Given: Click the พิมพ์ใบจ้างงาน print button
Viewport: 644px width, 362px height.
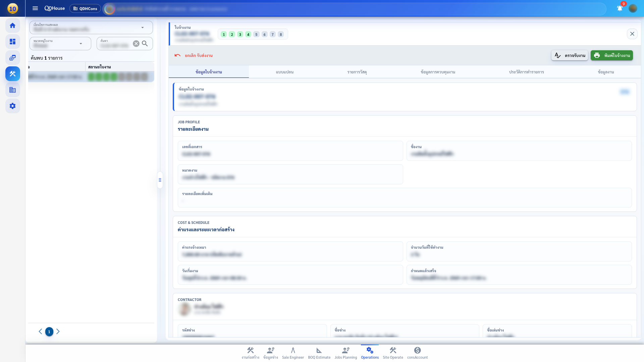Looking at the screenshot, I should pyautogui.click(x=612, y=55).
